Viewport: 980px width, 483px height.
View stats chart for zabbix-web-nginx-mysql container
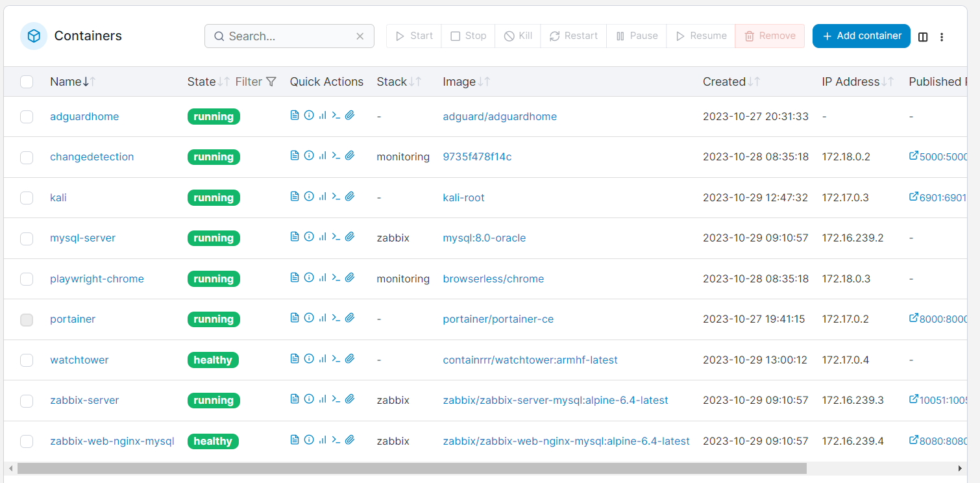[x=323, y=440]
